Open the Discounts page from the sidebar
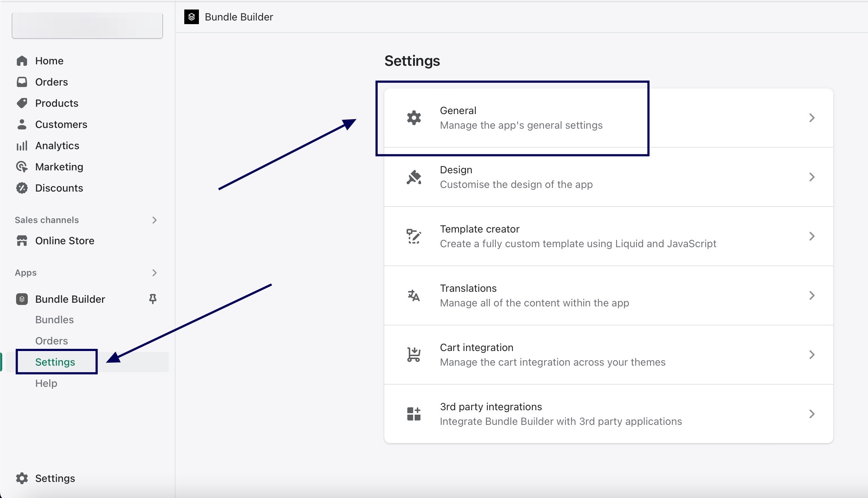The image size is (868, 498). (x=59, y=188)
